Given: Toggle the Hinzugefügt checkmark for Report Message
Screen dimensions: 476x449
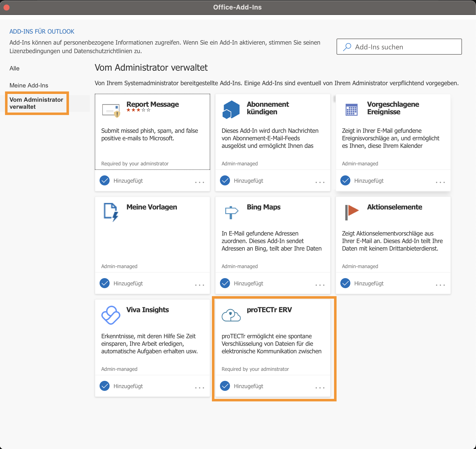Looking at the screenshot, I should (105, 181).
